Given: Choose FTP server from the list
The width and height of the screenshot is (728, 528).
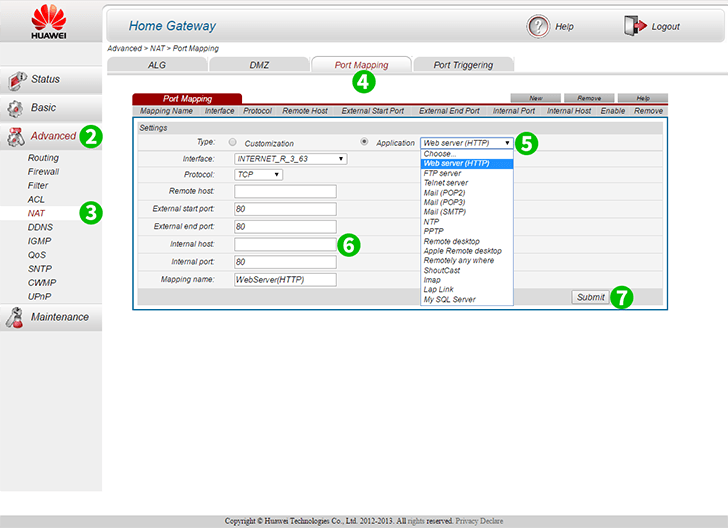Looking at the screenshot, I should point(467,173).
